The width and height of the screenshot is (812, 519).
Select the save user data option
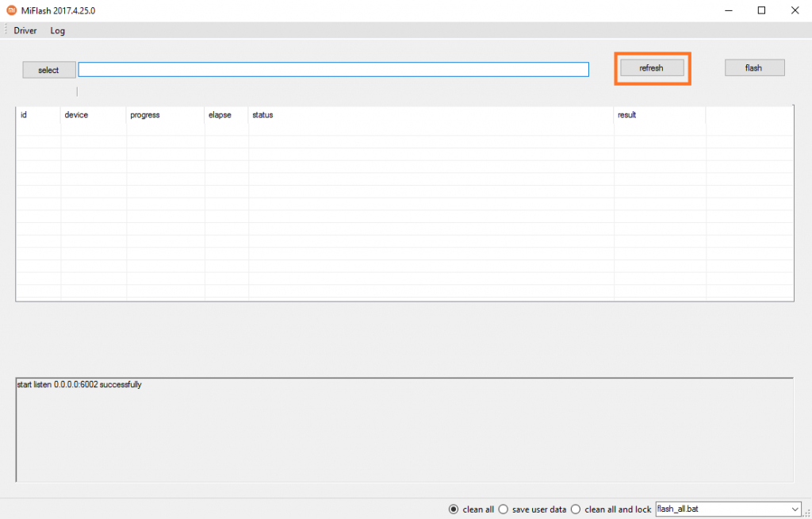532,509
